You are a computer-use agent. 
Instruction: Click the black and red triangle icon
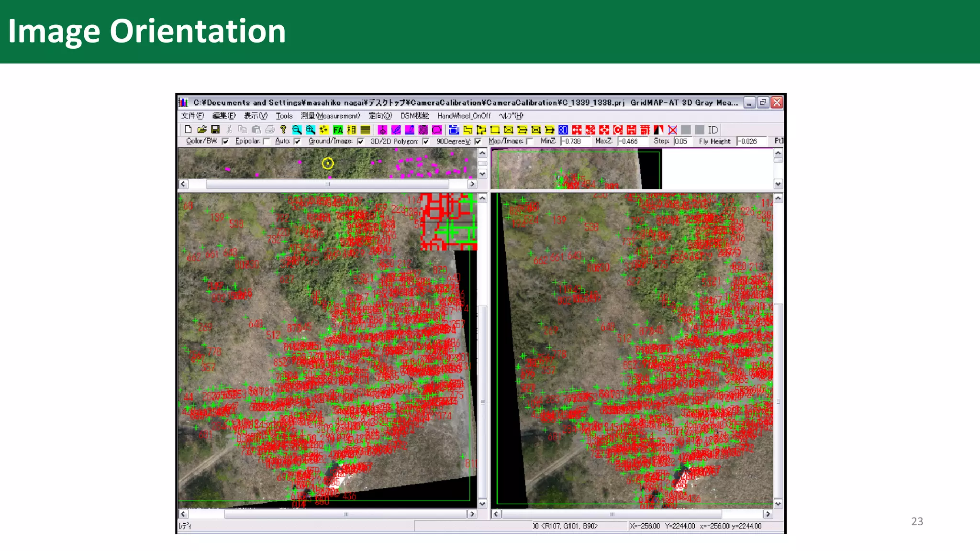(658, 130)
